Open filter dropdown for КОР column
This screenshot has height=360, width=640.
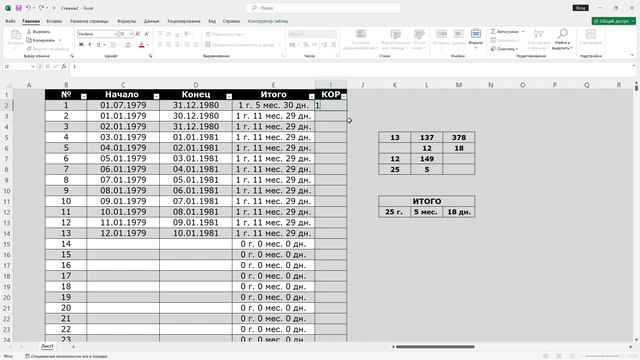(x=344, y=96)
